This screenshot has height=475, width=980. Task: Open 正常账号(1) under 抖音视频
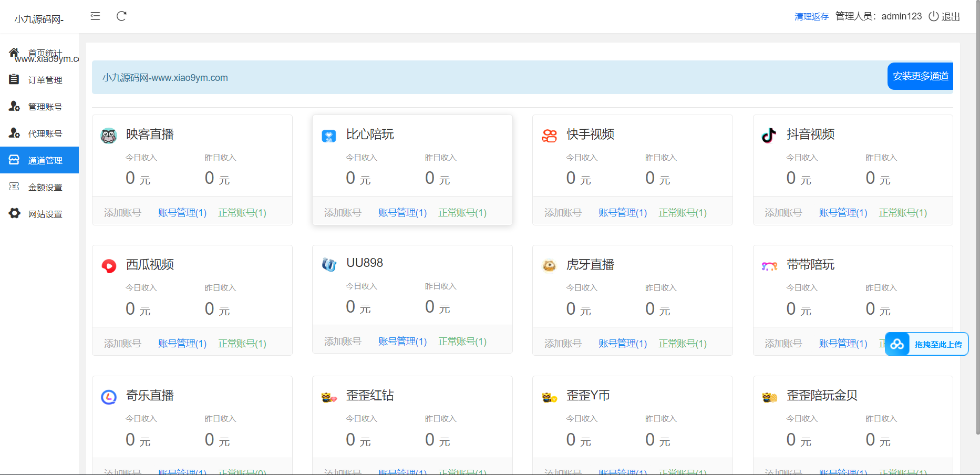(x=903, y=213)
